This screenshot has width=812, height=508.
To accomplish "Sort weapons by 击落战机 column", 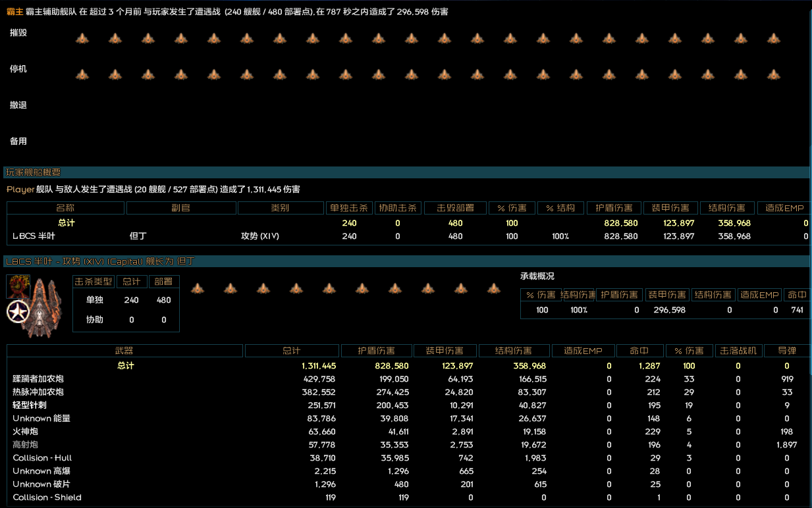I will 738,351.
